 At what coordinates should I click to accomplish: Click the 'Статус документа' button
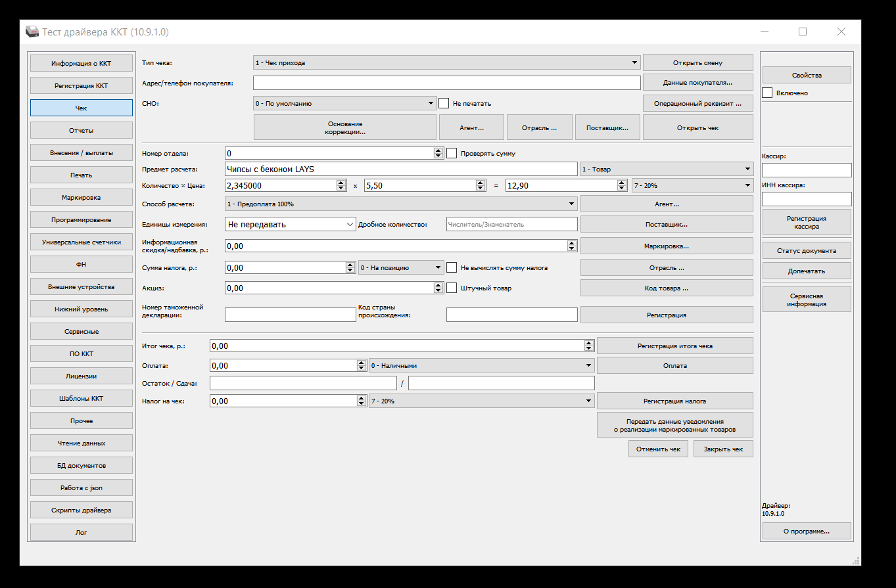click(807, 250)
